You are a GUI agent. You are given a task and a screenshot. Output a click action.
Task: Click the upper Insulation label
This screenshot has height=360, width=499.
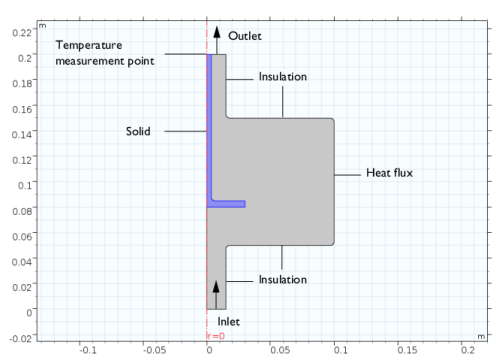point(283,77)
